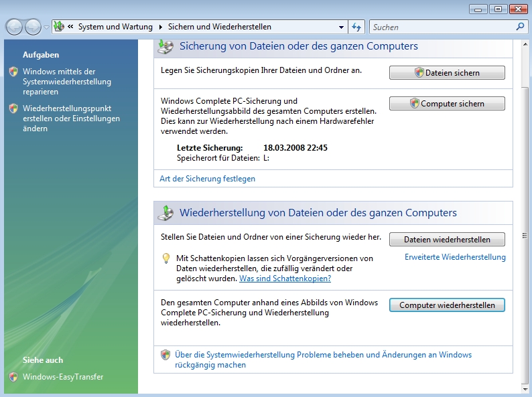This screenshot has height=397, width=532.
Task: Click the lightbulb tip icon for Schattenkopien
Action: point(166,258)
